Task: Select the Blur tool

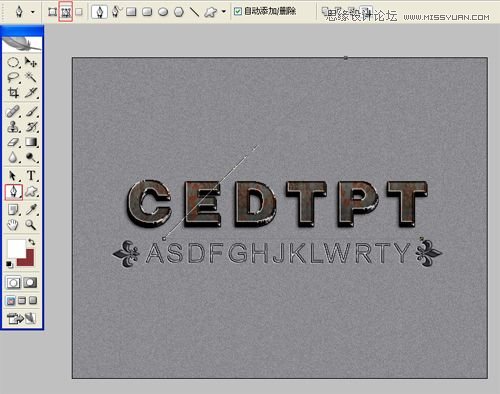Action: click(13, 157)
